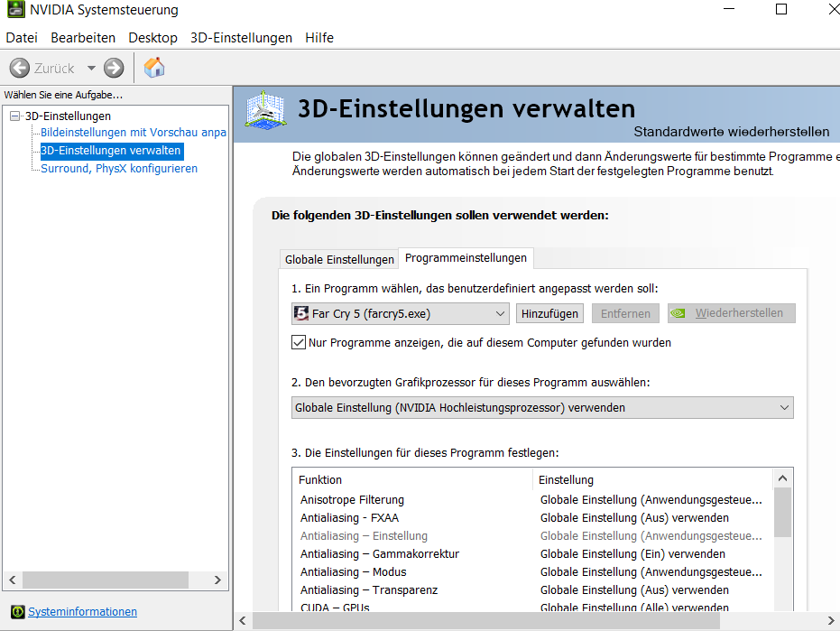The image size is (840, 631).
Task: Click Gammakorrektur value 'Globale Einstellung (Ein) verwenden'
Action: [x=632, y=553]
